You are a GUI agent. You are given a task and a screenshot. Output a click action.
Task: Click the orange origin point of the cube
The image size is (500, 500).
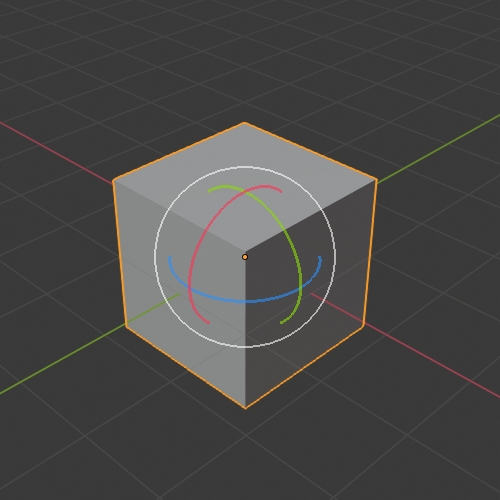click(x=245, y=257)
